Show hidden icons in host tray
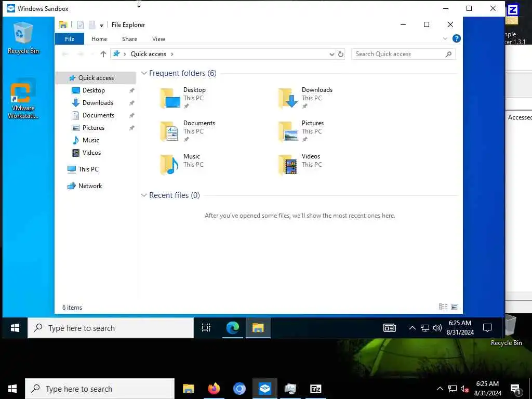The width and height of the screenshot is (532, 399). (440, 389)
